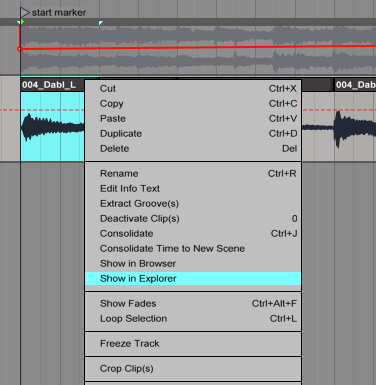Click the green loop start marker
376x385 pixels.
[x=21, y=22]
